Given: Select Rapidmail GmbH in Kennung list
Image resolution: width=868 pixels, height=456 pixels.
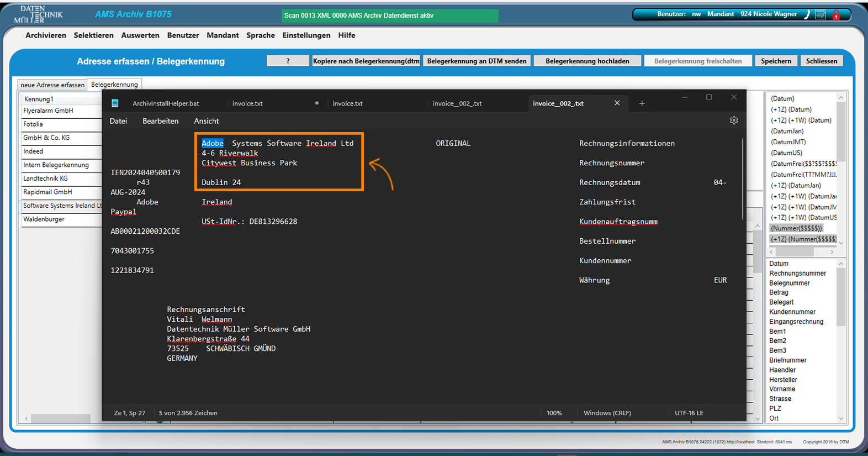Looking at the screenshot, I should [47, 192].
